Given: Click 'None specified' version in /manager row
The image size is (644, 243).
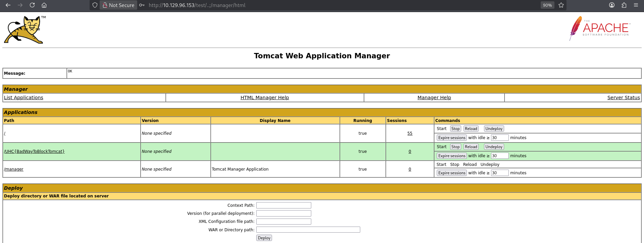Looking at the screenshot, I should [157, 169].
